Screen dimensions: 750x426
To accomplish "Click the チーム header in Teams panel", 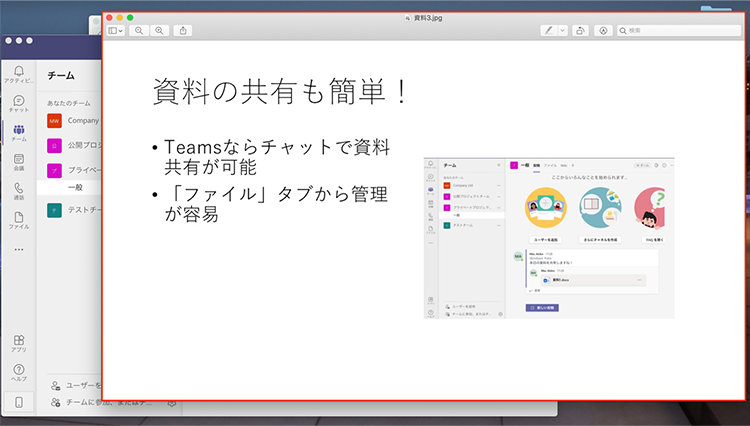I will (x=61, y=76).
